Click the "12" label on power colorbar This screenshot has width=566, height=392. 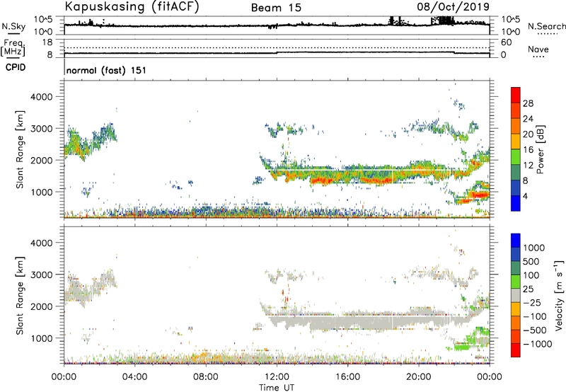tap(528, 166)
